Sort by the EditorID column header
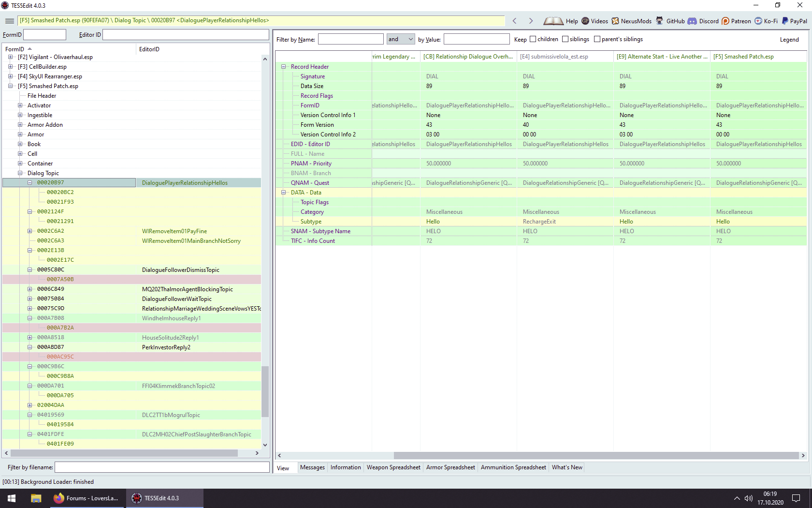This screenshot has height=508, width=812. [x=199, y=49]
